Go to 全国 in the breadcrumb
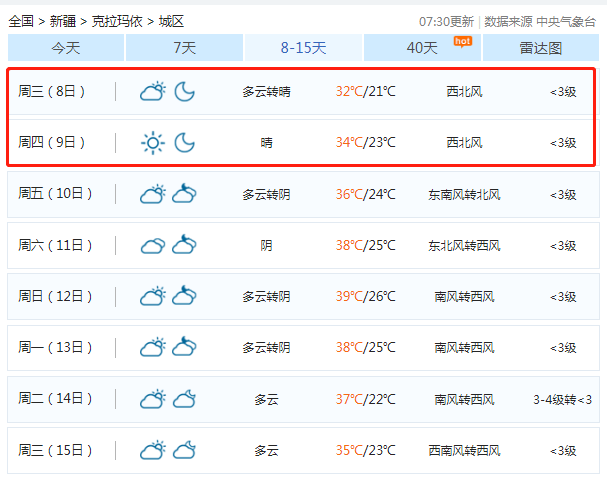This screenshot has width=607, height=477. (x=21, y=21)
